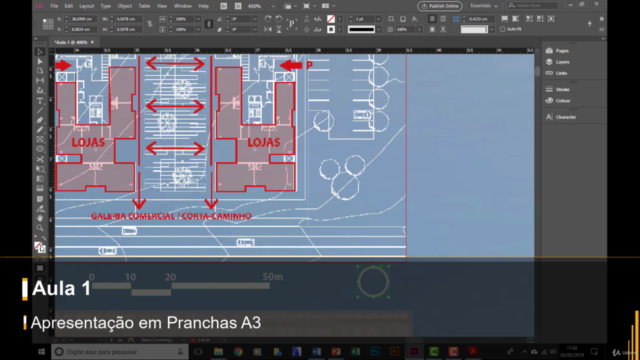This screenshot has height=360, width=640.
Task: Select the Pencil tool
Action: 40,130
